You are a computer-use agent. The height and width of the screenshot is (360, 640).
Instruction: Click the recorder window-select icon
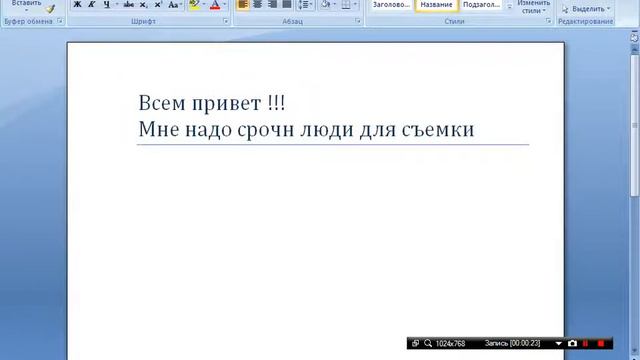(x=416, y=343)
